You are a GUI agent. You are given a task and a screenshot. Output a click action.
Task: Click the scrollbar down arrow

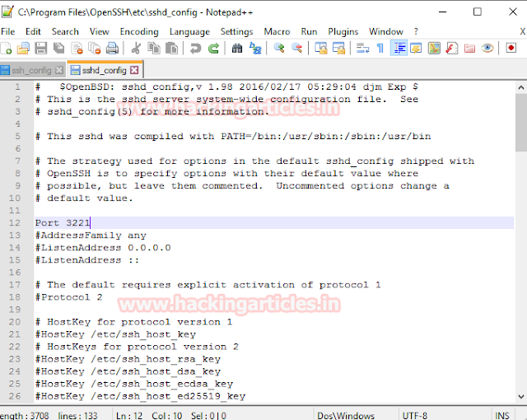pyautogui.click(x=520, y=397)
